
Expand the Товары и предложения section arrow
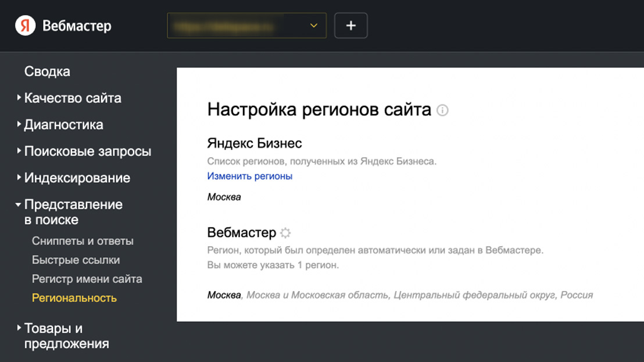(19, 328)
